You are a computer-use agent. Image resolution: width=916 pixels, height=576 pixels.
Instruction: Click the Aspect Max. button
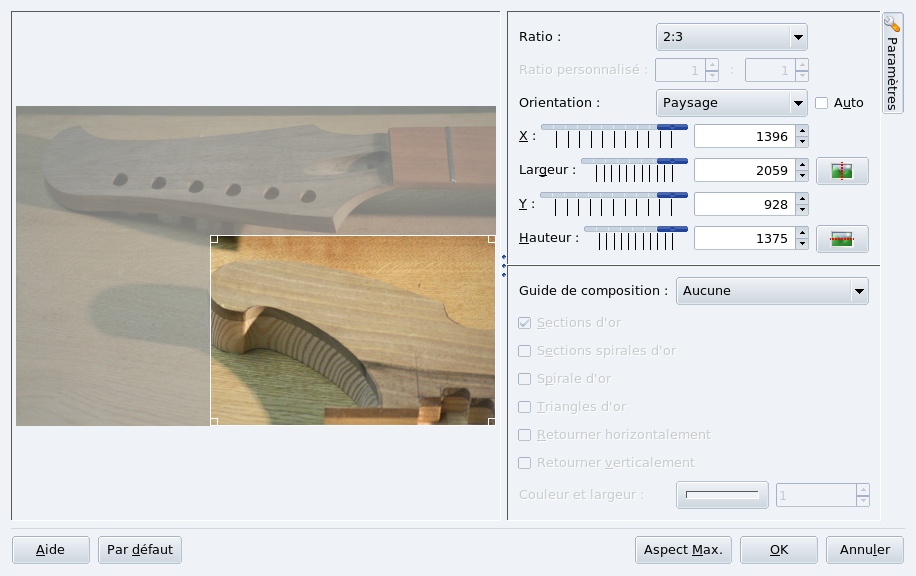point(684,550)
